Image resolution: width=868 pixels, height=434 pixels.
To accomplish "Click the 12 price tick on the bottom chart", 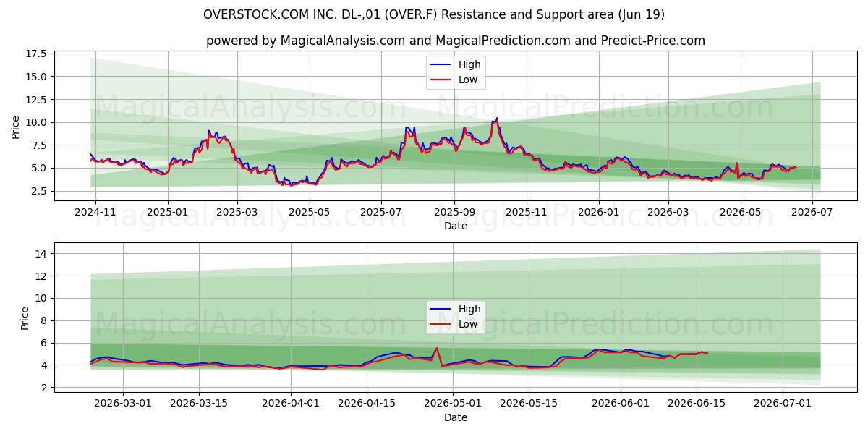I will pyautogui.click(x=41, y=276).
